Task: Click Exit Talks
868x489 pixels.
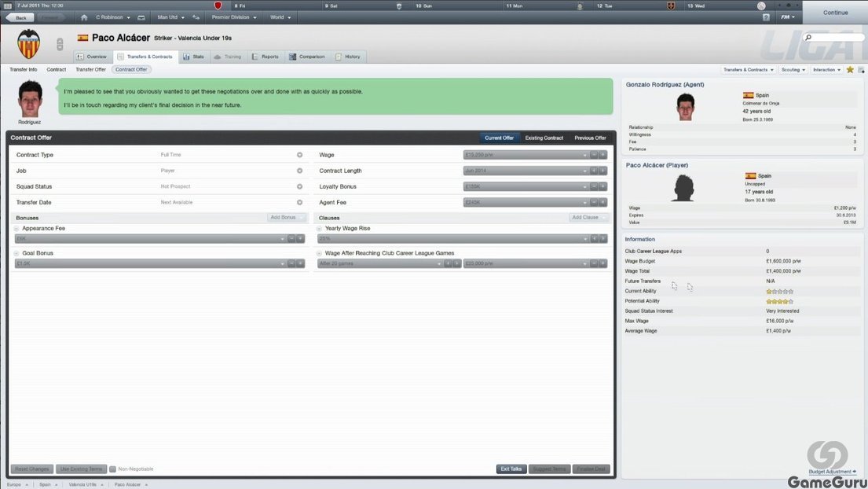Action: coord(511,469)
